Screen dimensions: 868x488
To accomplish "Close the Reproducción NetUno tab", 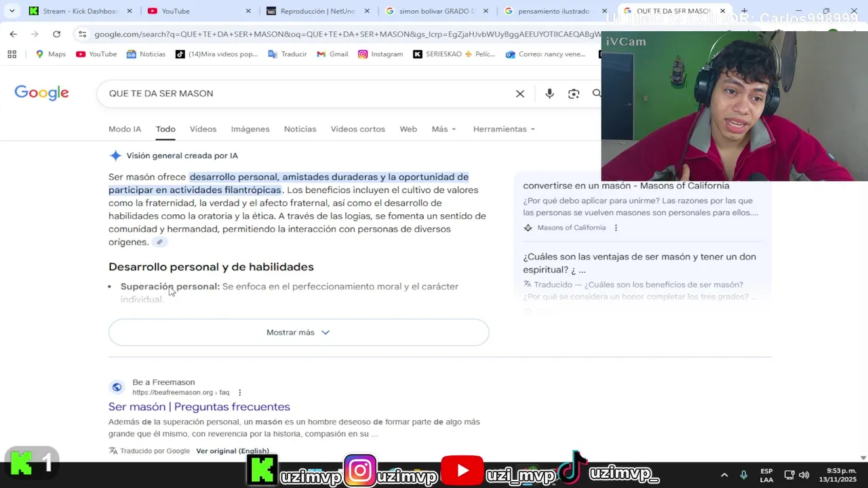I will tap(367, 11).
